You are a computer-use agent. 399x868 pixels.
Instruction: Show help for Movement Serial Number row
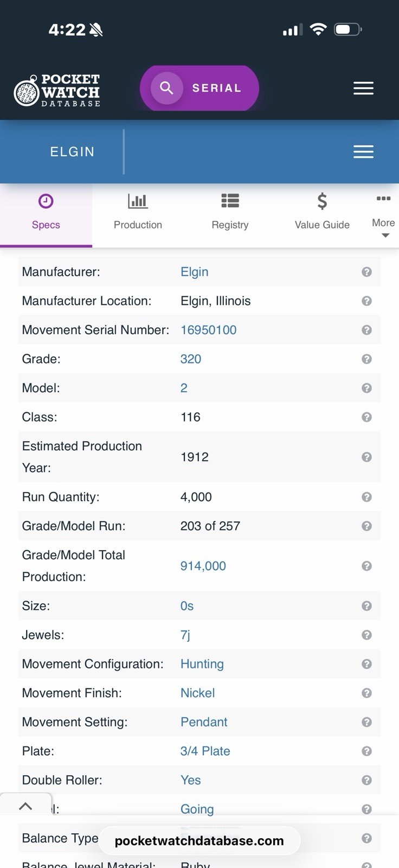coord(366,330)
